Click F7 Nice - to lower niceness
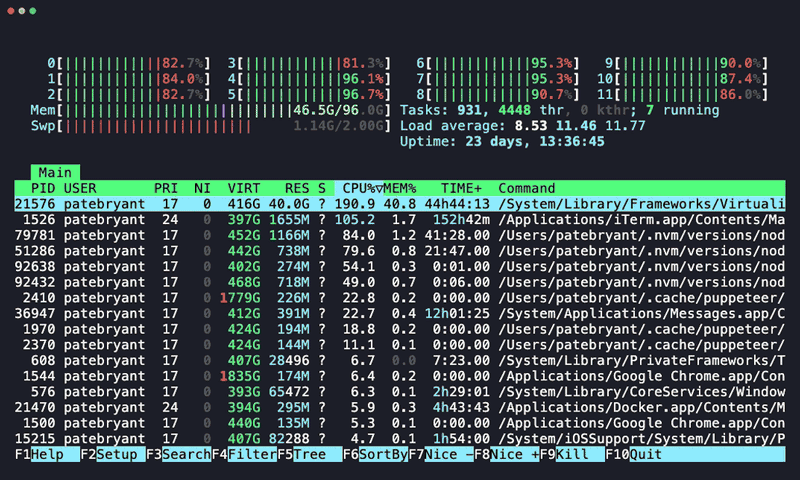The height and width of the screenshot is (480, 800). 441,454
